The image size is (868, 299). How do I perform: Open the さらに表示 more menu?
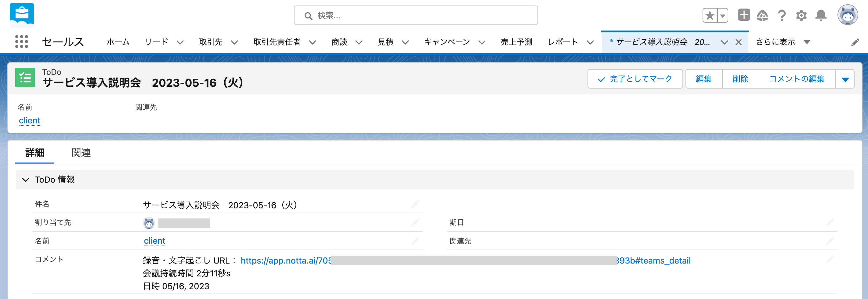pos(783,42)
